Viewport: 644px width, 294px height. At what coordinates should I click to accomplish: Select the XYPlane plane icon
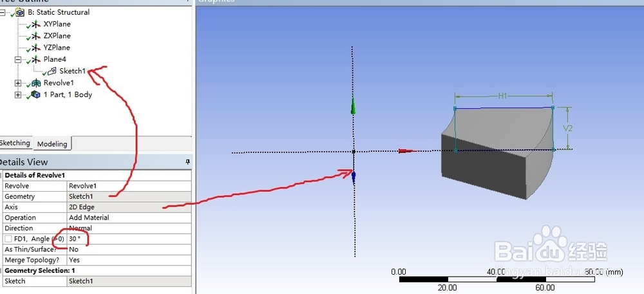tap(36, 24)
